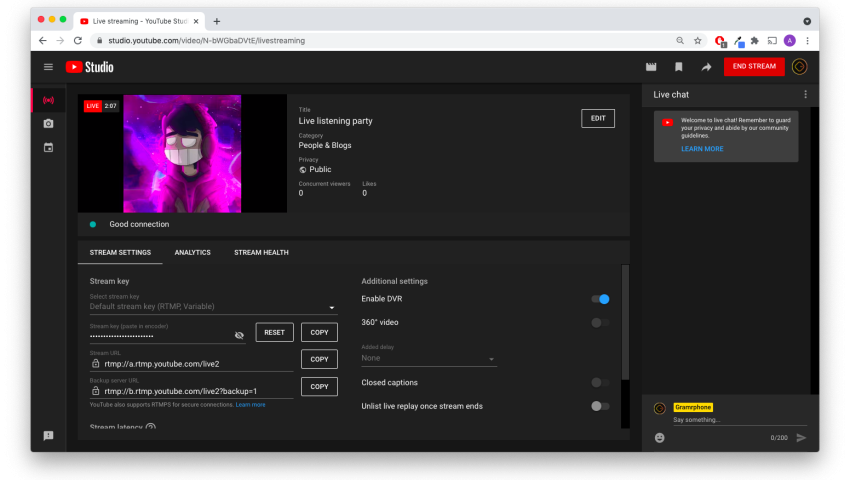This screenshot has width=850, height=480.
Task: Reveal stream key with the eye icon
Action: coord(239,335)
